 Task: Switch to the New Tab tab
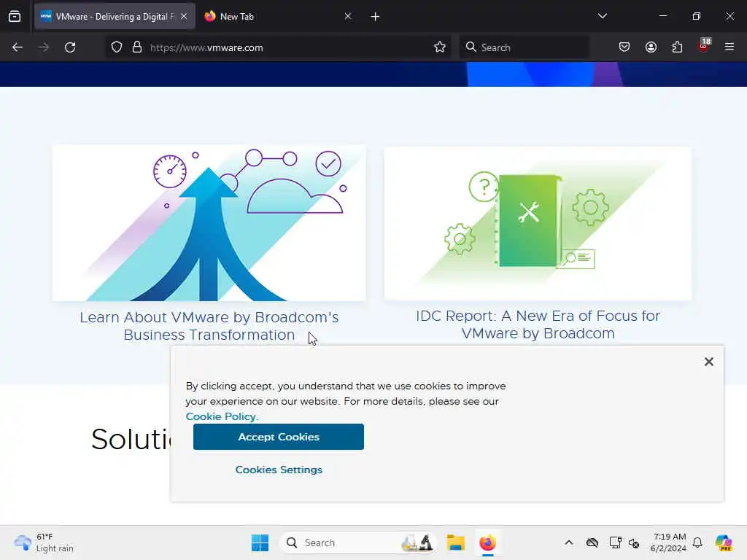278,16
